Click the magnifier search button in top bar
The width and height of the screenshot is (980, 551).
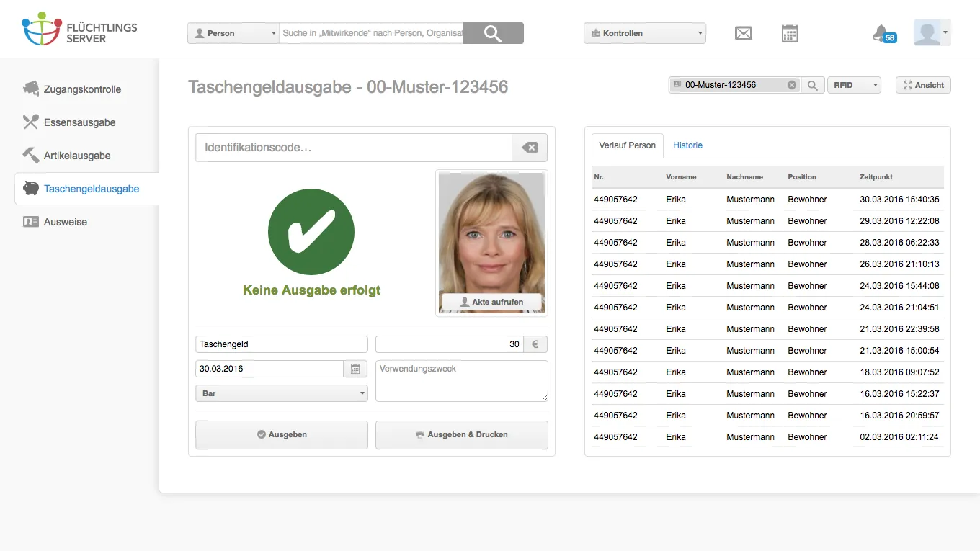(x=493, y=33)
